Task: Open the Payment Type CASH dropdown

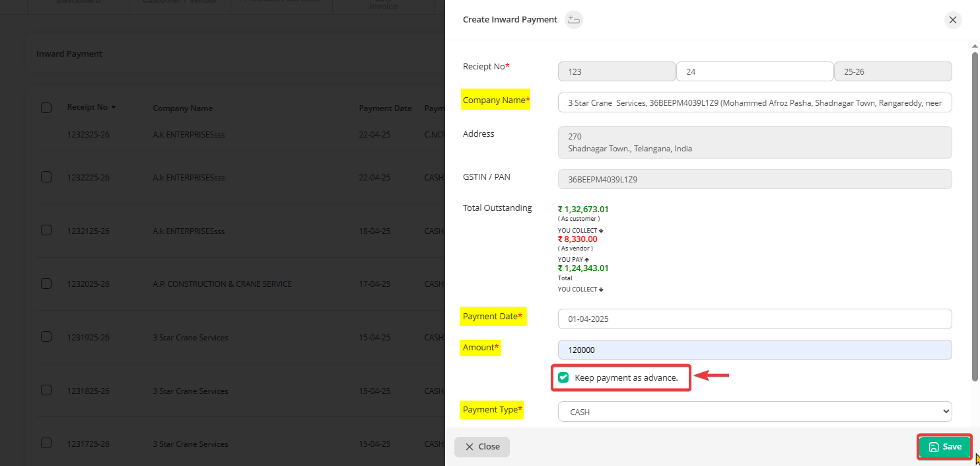Action: pos(755,411)
